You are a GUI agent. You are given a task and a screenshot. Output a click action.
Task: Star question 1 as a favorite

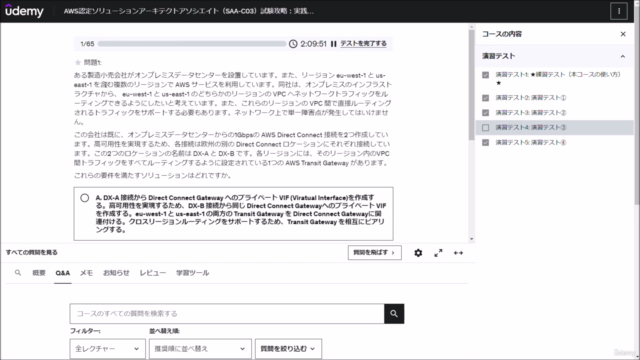78,62
